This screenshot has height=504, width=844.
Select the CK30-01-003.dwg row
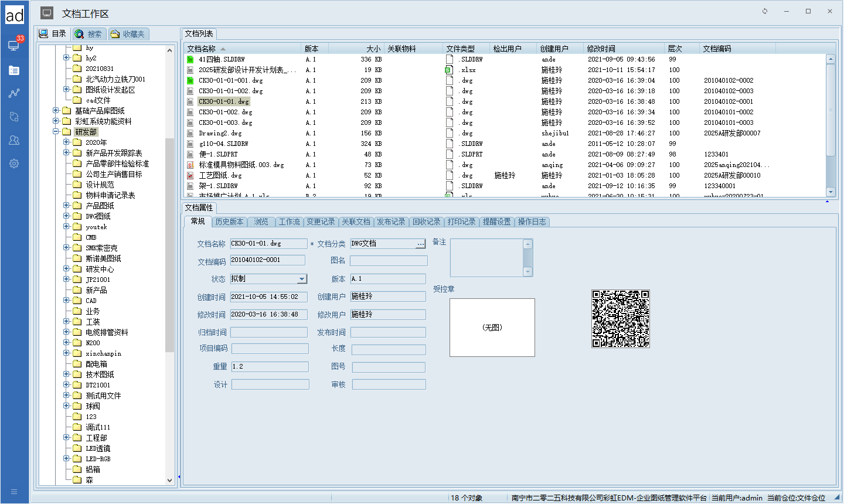coord(504,122)
